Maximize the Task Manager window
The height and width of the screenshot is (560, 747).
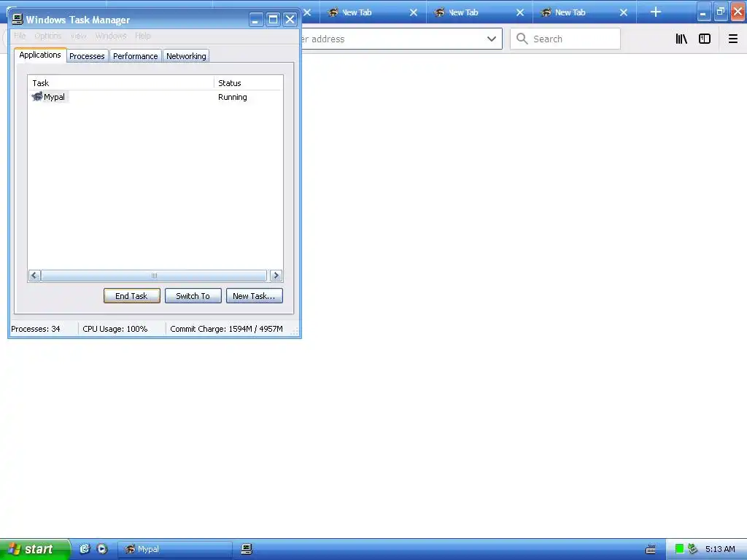click(273, 20)
